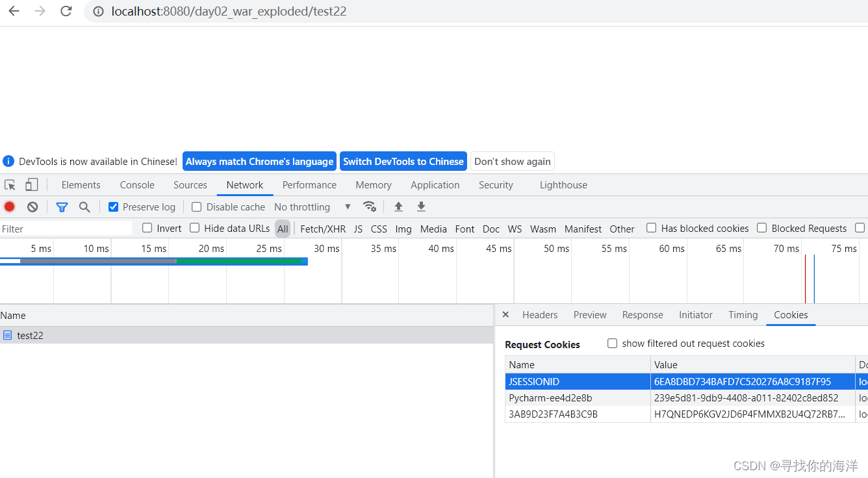Filter requests by Other
The image size is (868, 478).
point(622,229)
